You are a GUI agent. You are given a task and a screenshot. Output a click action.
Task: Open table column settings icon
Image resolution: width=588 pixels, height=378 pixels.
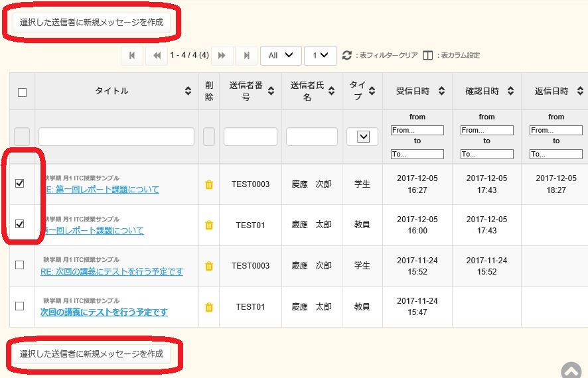[x=428, y=56]
